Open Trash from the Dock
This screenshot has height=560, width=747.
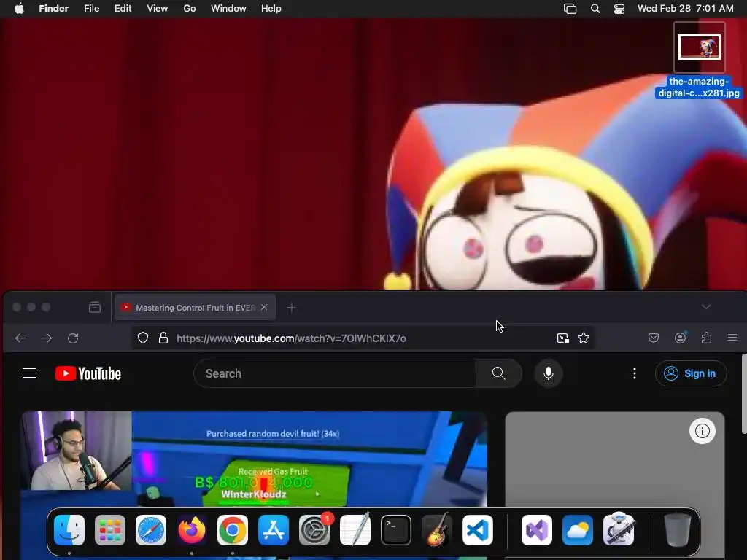click(678, 530)
